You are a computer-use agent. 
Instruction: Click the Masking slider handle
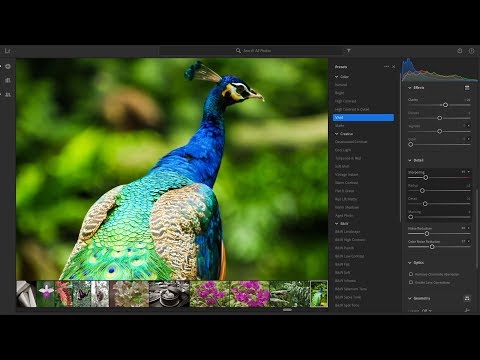point(411,217)
